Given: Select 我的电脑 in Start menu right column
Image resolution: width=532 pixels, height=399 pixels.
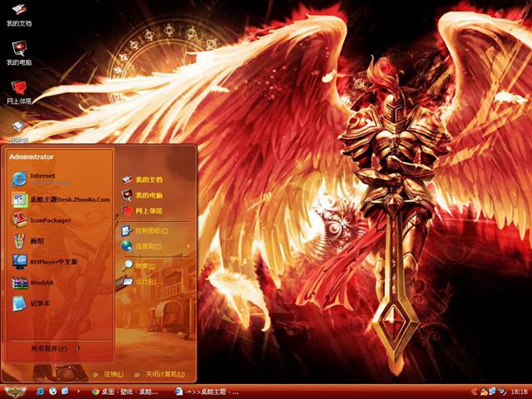Looking at the screenshot, I should point(142,195).
